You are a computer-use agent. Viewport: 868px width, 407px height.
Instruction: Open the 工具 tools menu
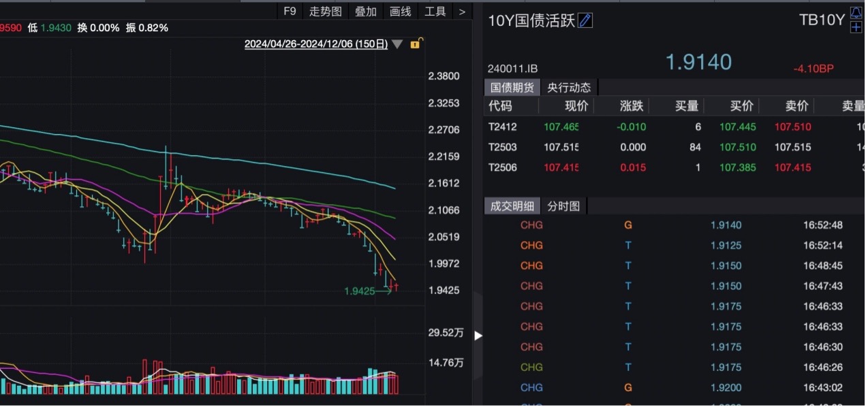435,11
